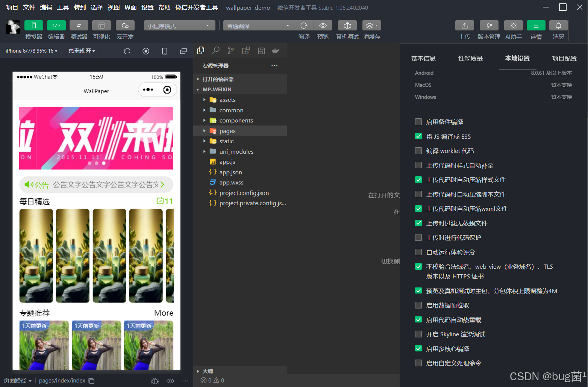Screen dimensions: 588x387
Task: Toggle the Simulator (模拟器) panel button
Action: tap(34, 26)
